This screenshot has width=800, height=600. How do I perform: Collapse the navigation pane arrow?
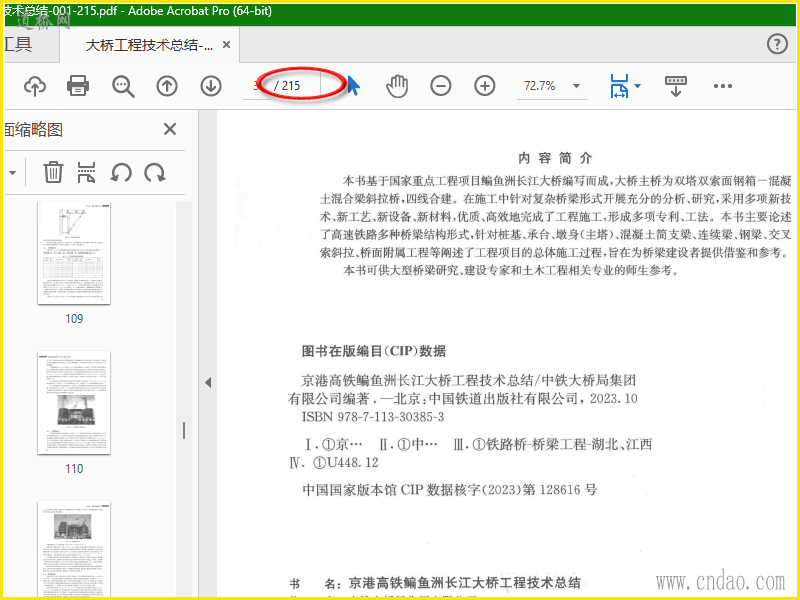pyautogui.click(x=208, y=382)
